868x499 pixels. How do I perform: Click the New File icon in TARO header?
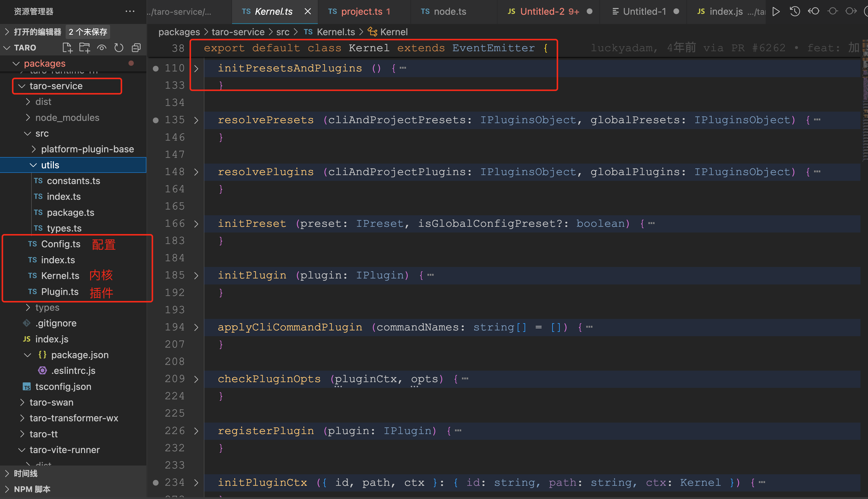67,48
